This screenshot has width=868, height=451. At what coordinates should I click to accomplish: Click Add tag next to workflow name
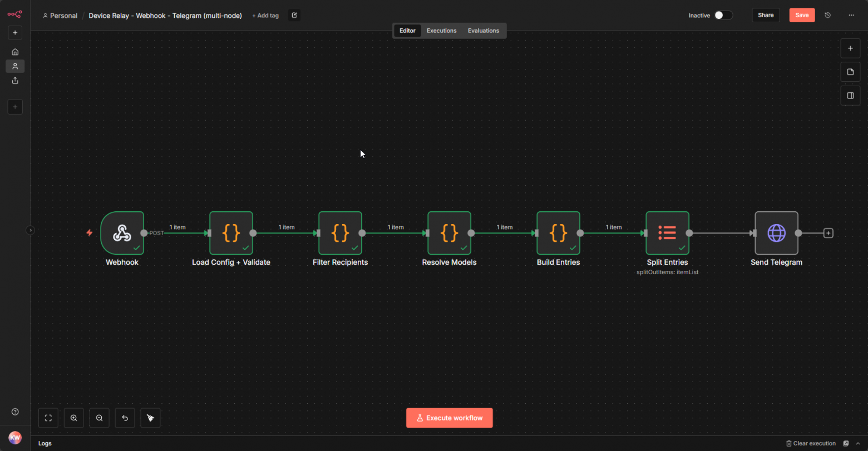click(x=265, y=16)
